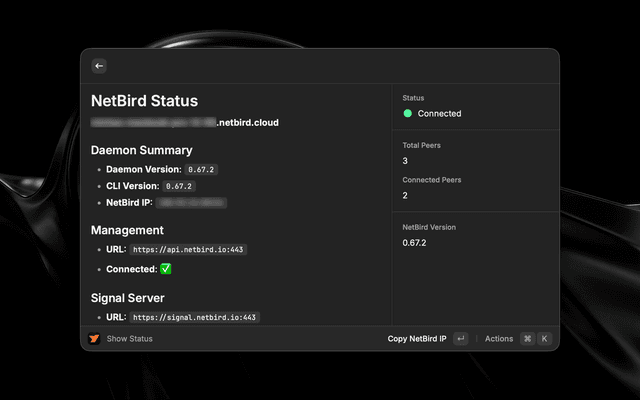Click the Connected Peers count
Screen dimensions: 640x400
(x=405, y=195)
